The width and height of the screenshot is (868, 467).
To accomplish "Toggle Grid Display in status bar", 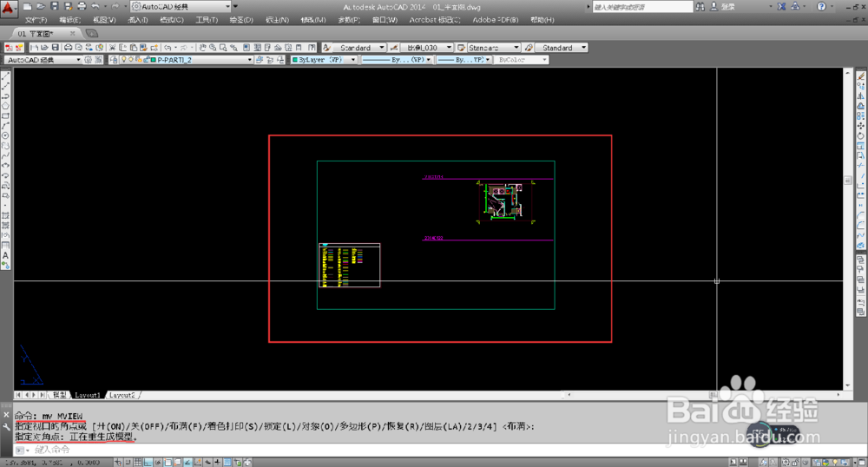I will coord(138,462).
